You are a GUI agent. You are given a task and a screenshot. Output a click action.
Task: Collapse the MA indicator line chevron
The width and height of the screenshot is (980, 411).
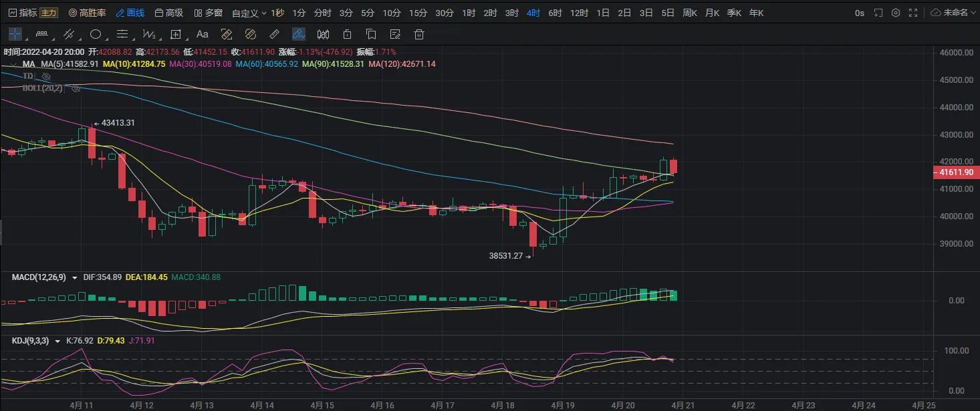pos(13,64)
